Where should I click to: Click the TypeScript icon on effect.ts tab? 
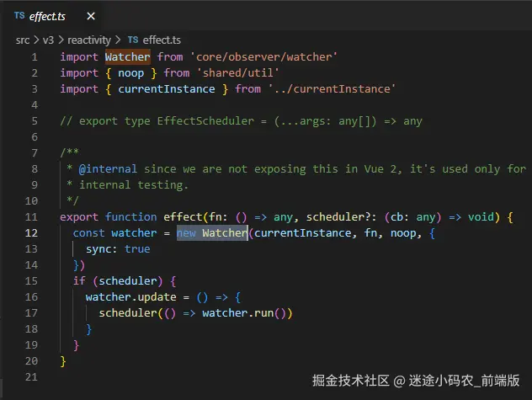coord(19,16)
